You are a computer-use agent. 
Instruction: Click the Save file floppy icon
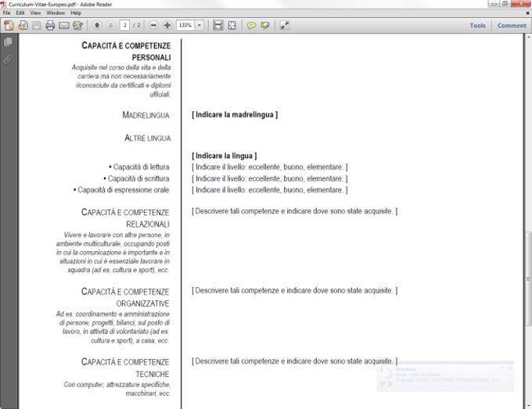(x=36, y=26)
